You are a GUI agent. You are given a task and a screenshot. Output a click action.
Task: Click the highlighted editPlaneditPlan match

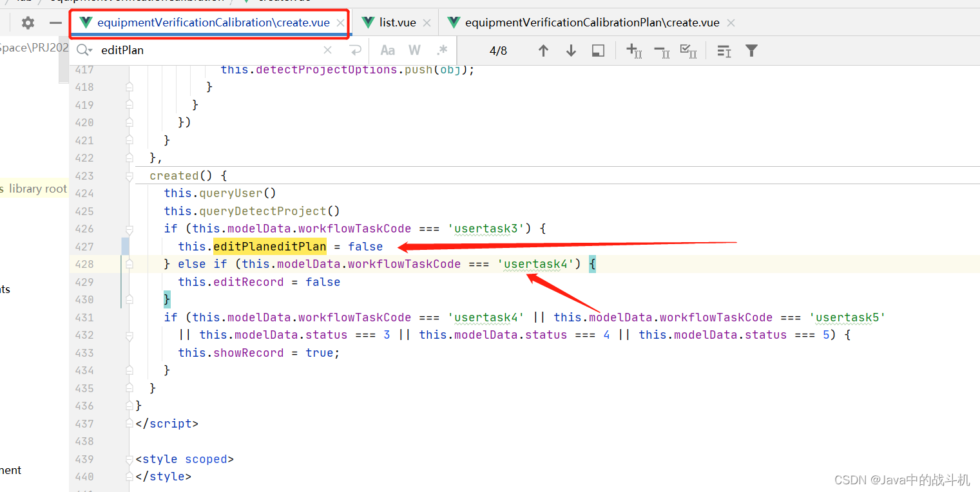pyautogui.click(x=270, y=247)
